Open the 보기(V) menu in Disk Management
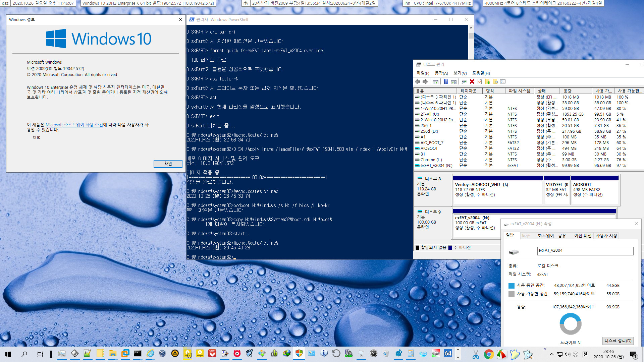 [x=460, y=73]
